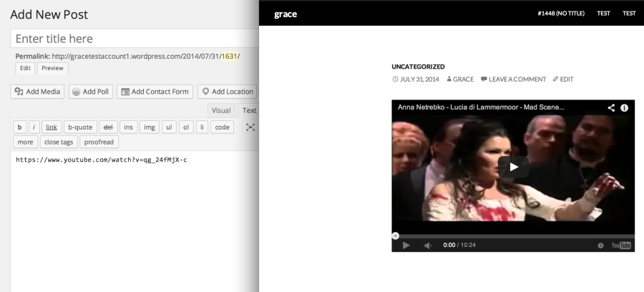Click the permalink Edit button
This screenshot has height=292, width=644.
[25, 68]
